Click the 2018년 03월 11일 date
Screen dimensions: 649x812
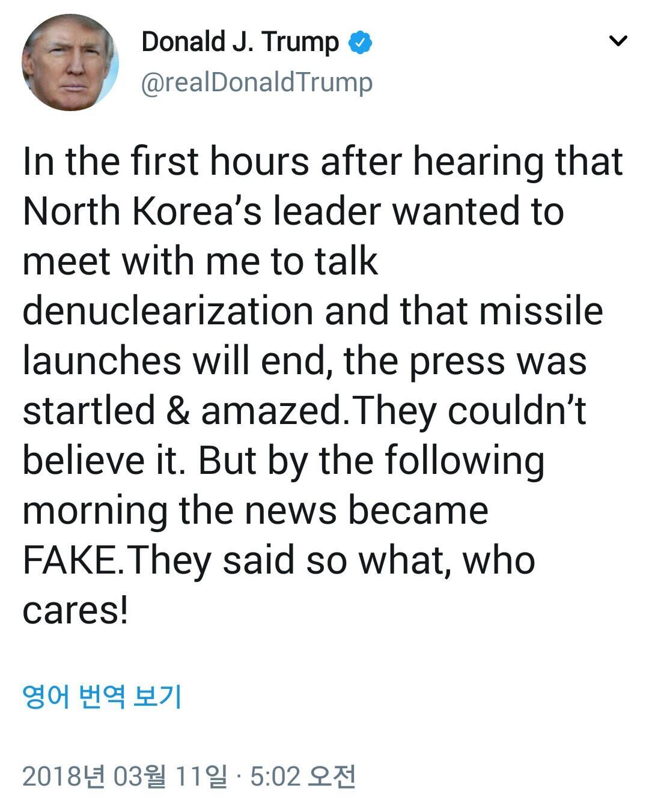click(124, 776)
